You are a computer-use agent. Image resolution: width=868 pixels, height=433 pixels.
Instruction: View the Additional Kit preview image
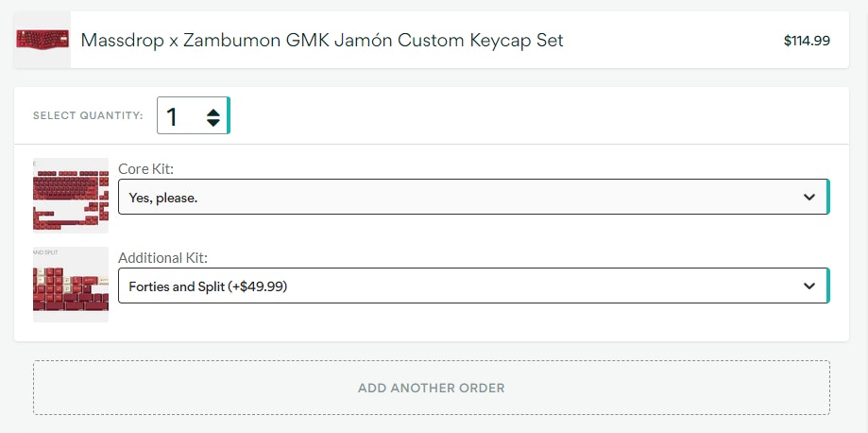tap(71, 285)
